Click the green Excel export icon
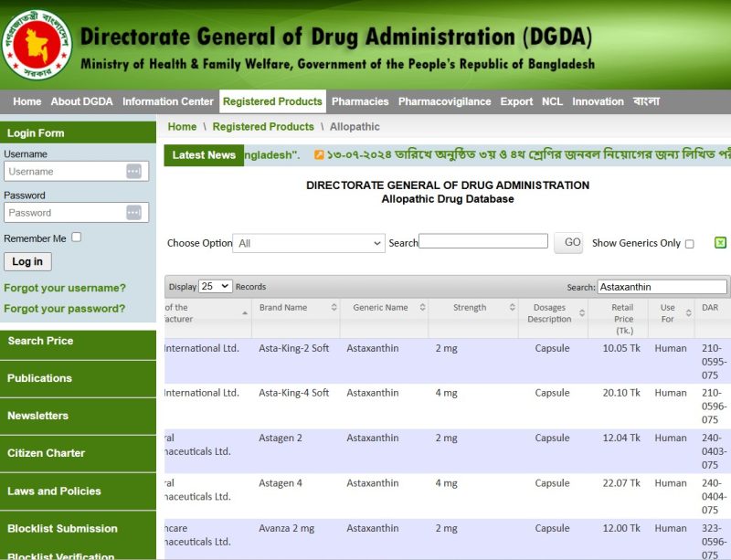This screenshot has height=560, width=731. [720, 243]
